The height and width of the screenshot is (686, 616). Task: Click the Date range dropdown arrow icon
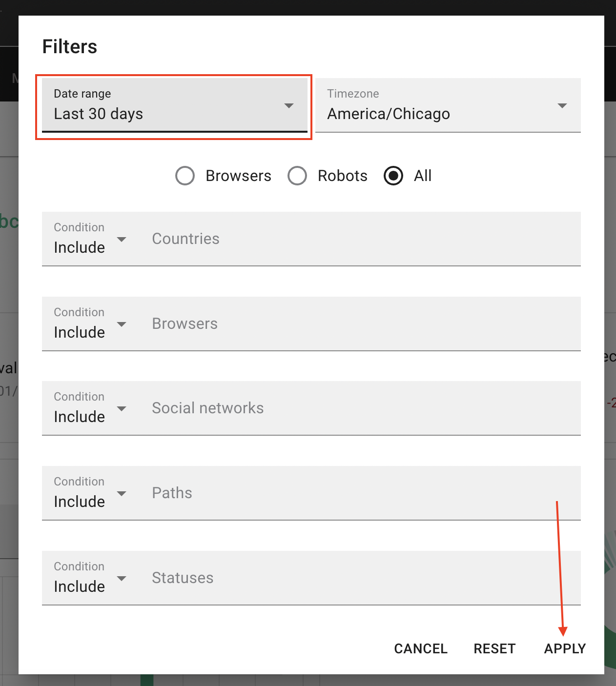(289, 106)
